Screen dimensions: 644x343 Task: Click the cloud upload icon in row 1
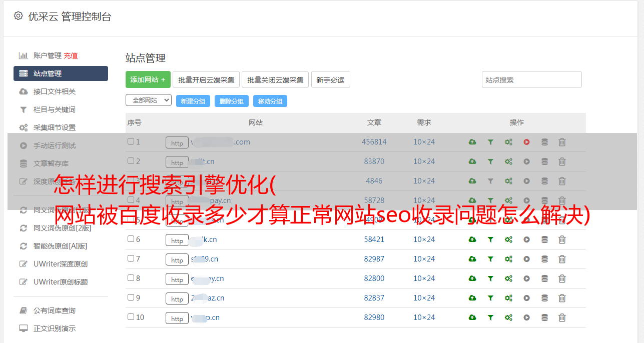(x=472, y=142)
